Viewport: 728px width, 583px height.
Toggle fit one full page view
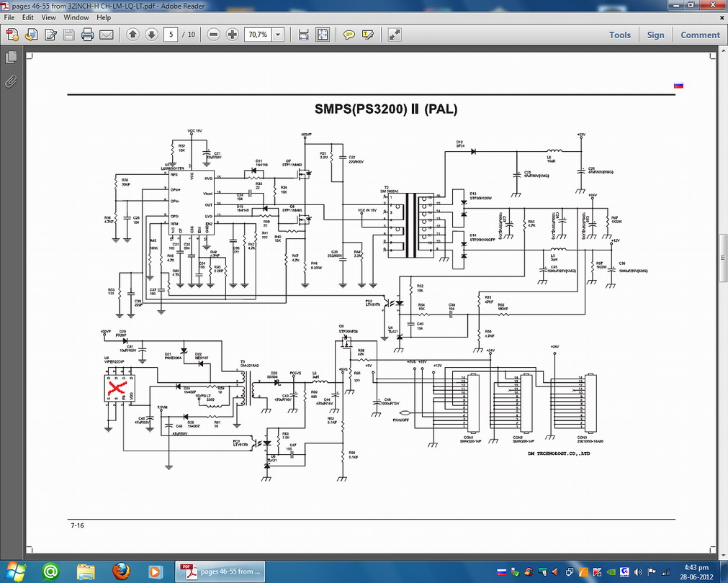pos(322,35)
